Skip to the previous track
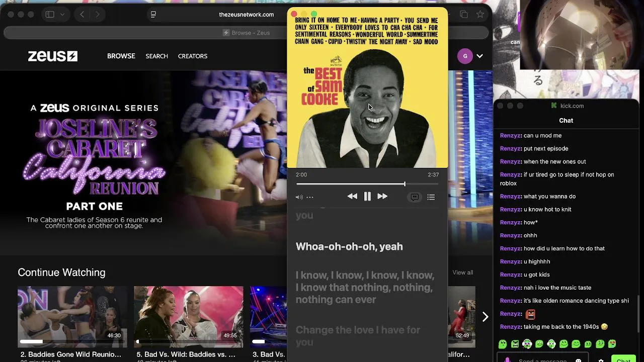 point(352,197)
